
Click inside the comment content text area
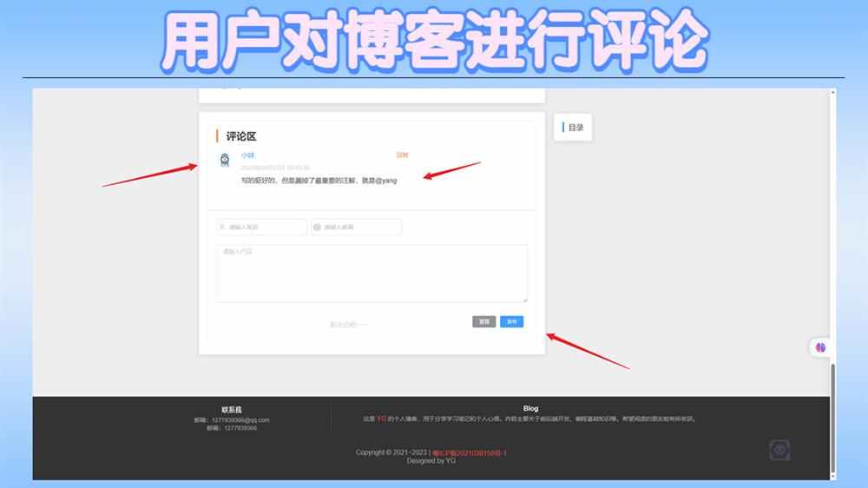[x=372, y=274]
